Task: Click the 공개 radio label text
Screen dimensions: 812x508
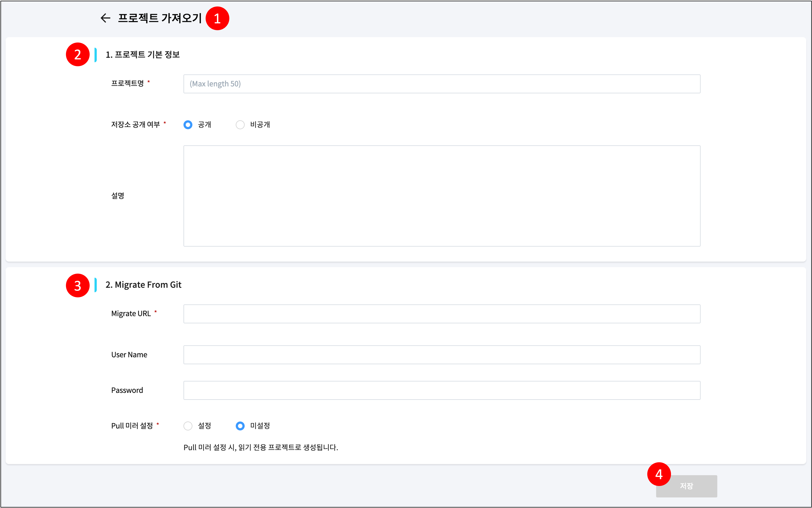Action: point(205,125)
